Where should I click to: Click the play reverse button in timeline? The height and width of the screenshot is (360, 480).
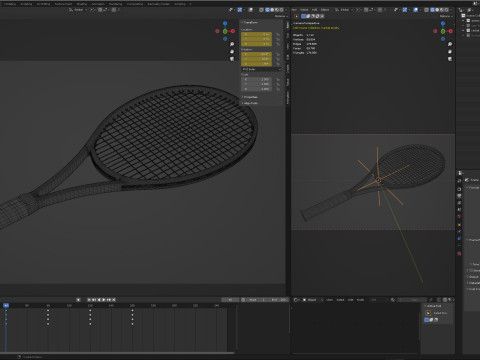pos(99,300)
